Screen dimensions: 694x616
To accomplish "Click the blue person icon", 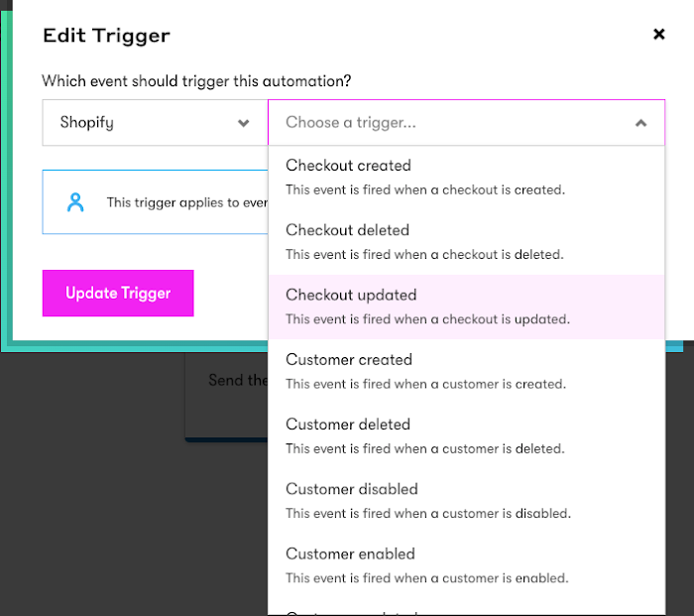I will (x=75, y=202).
